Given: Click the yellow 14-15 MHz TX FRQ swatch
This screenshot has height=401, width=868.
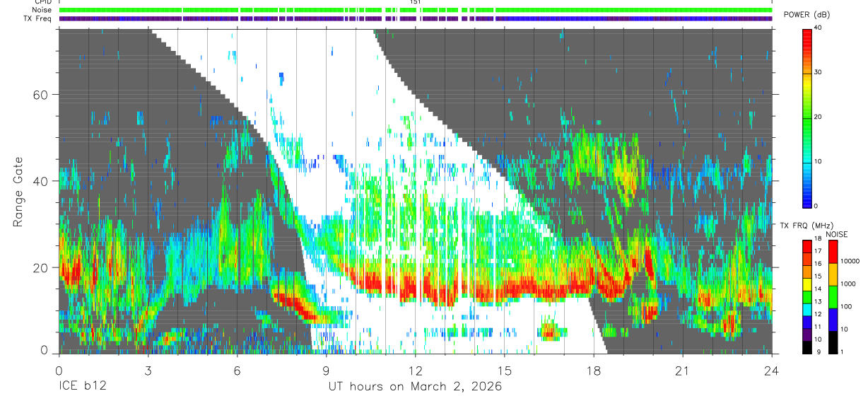Looking at the screenshot, I should click(807, 284).
